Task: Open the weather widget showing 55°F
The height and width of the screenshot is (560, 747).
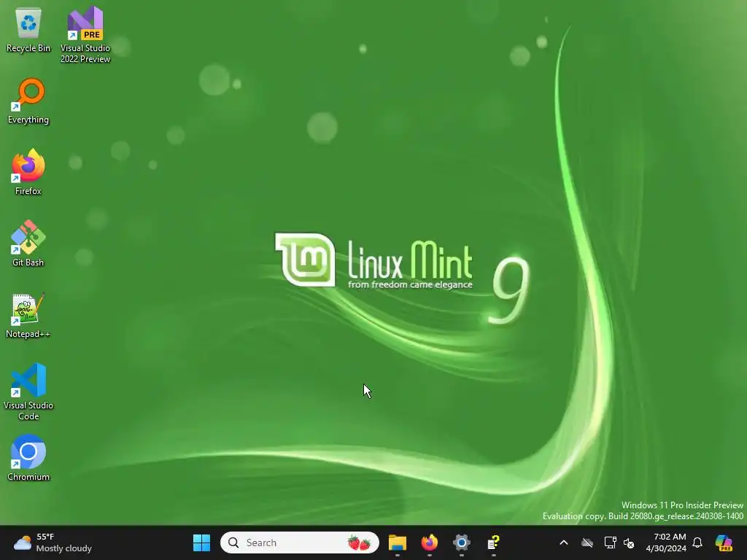Action: [53, 542]
